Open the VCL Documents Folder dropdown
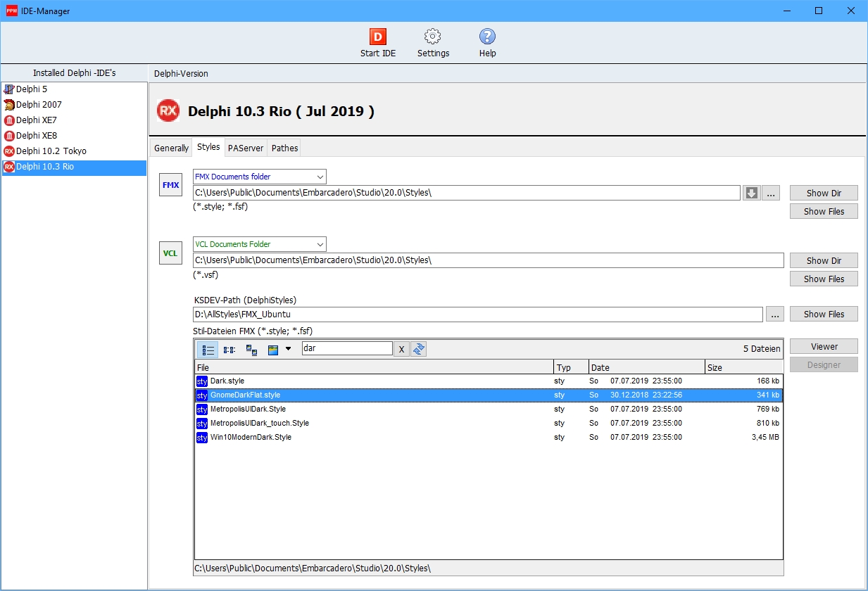This screenshot has height=591, width=868. (x=260, y=244)
